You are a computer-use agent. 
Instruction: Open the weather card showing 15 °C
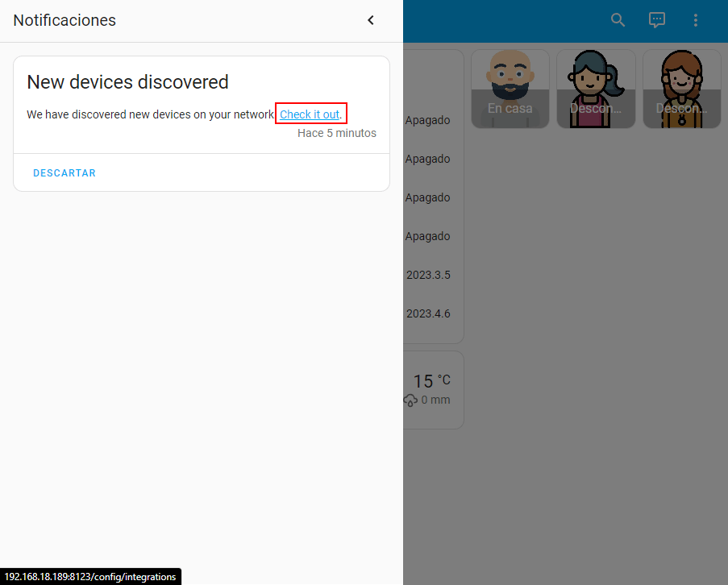coord(433,389)
